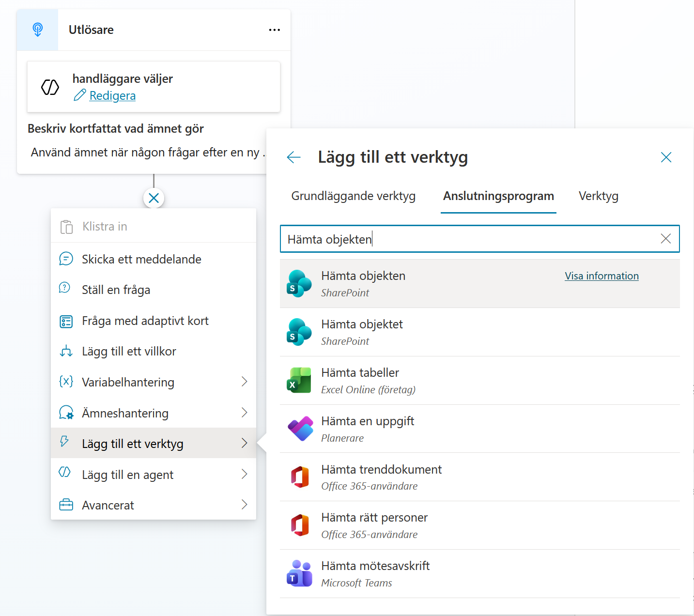Screen dimensions: 694x616
Task: Select Fråga med adaptivt kort menu entry
Action: coord(154,321)
